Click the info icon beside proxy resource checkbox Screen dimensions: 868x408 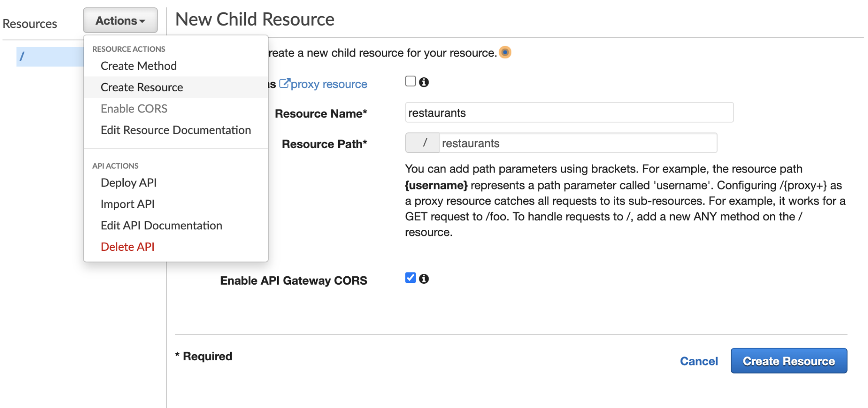pyautogui.click(x=425, y=81)
